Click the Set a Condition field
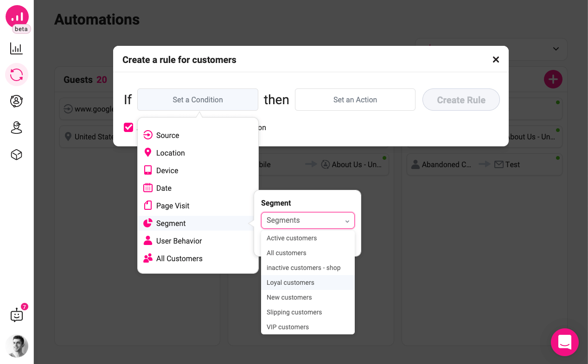Screen dimensions: 588x364 pos(198,100)
